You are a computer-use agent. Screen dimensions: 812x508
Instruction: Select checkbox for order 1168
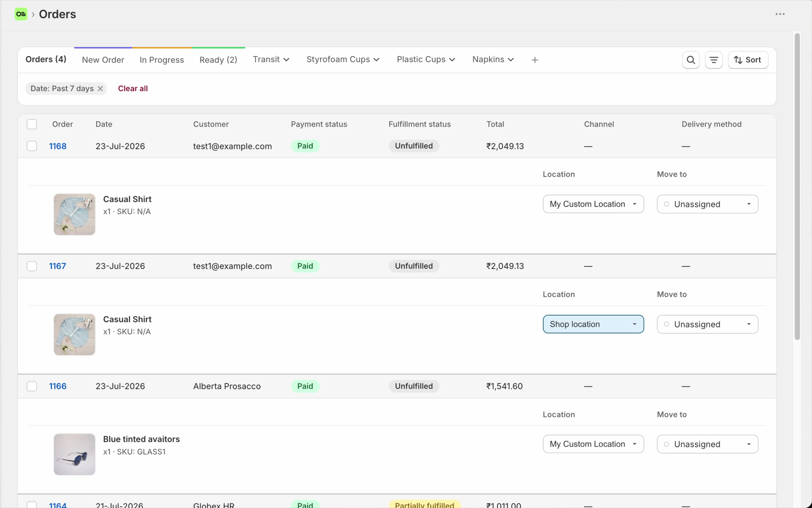coord(32,146)
